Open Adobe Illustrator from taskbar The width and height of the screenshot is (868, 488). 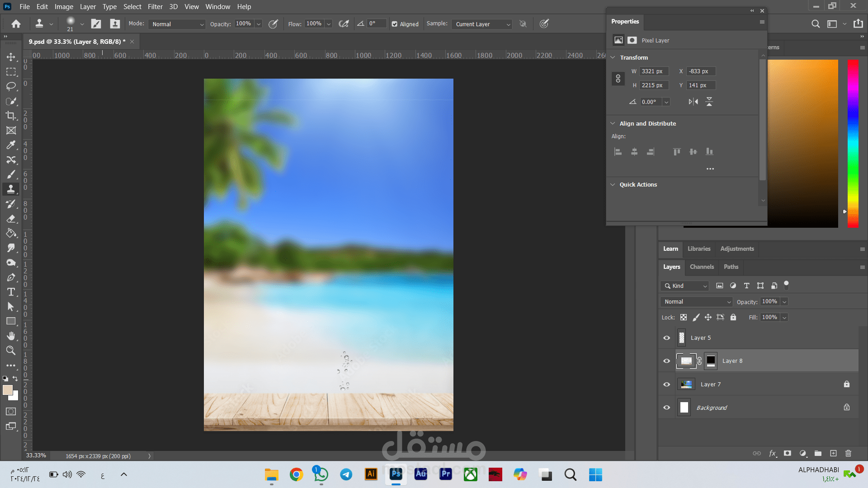click(371, 474)
